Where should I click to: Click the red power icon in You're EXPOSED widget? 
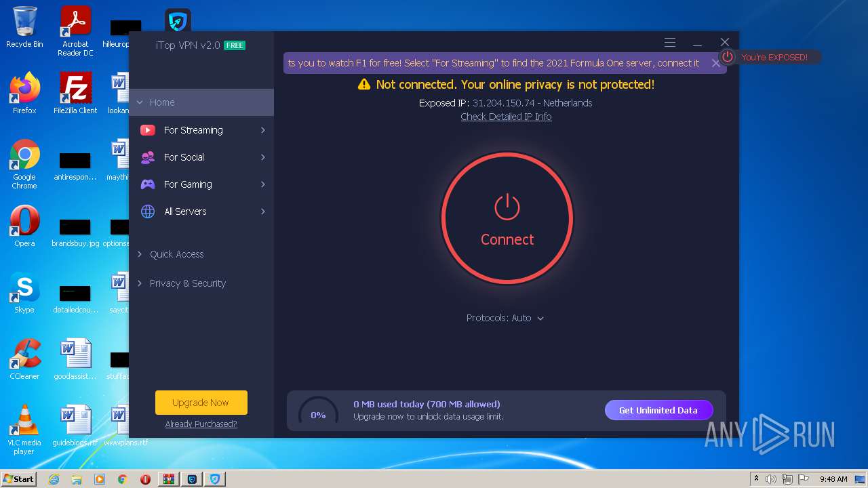tap(728, 57)
